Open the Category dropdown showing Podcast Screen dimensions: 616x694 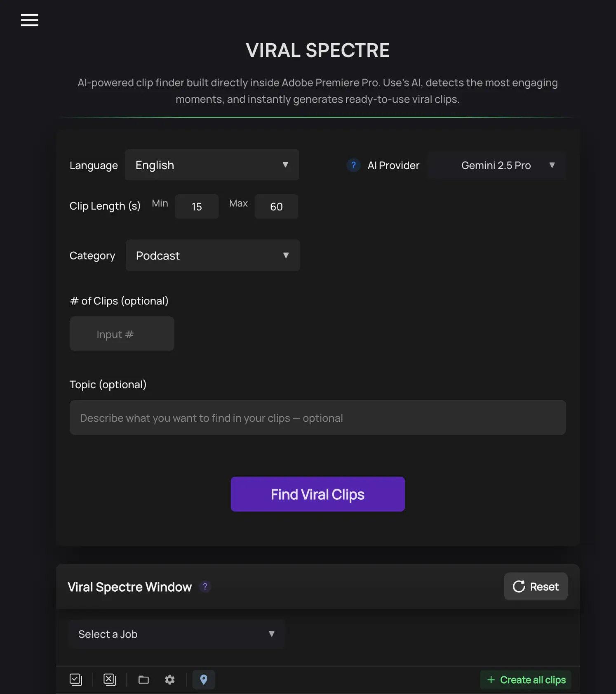(212, 255)
